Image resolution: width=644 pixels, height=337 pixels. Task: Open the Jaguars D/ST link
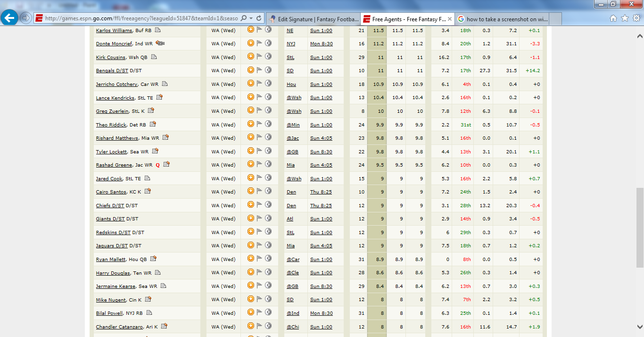coord(112,245)
